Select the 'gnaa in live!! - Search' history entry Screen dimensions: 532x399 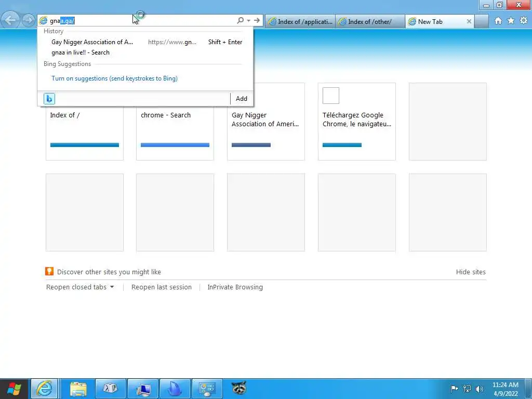click(x=81, y=52)
